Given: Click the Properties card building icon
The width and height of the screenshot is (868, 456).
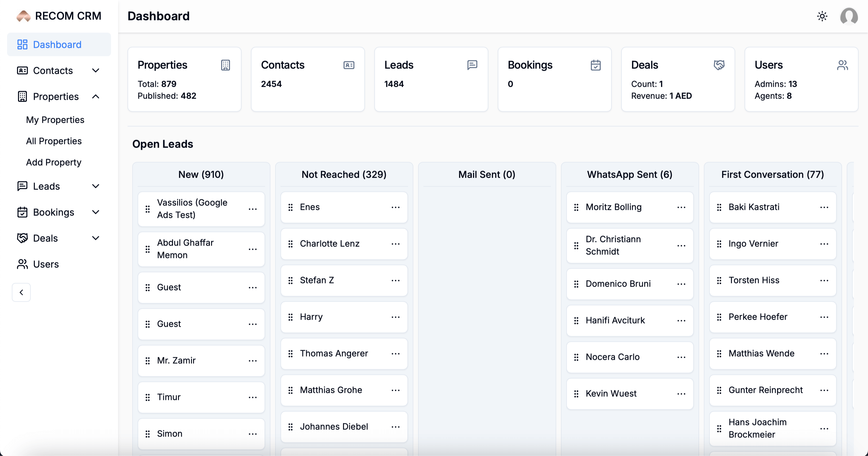Looking at the screenshot, I should (x=226, y=65).
